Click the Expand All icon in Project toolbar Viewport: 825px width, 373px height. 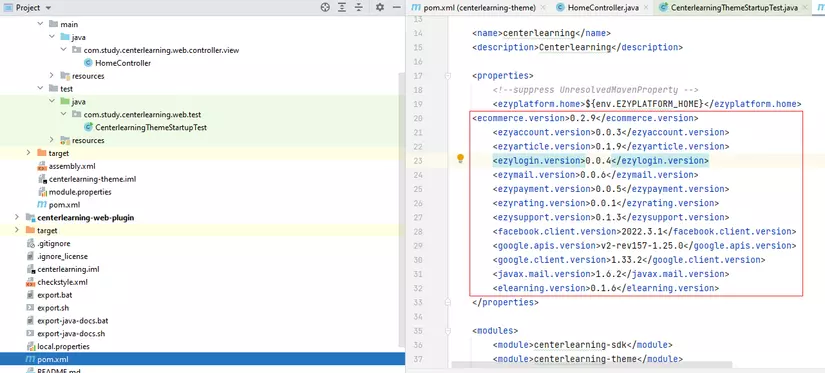(342, 7)
